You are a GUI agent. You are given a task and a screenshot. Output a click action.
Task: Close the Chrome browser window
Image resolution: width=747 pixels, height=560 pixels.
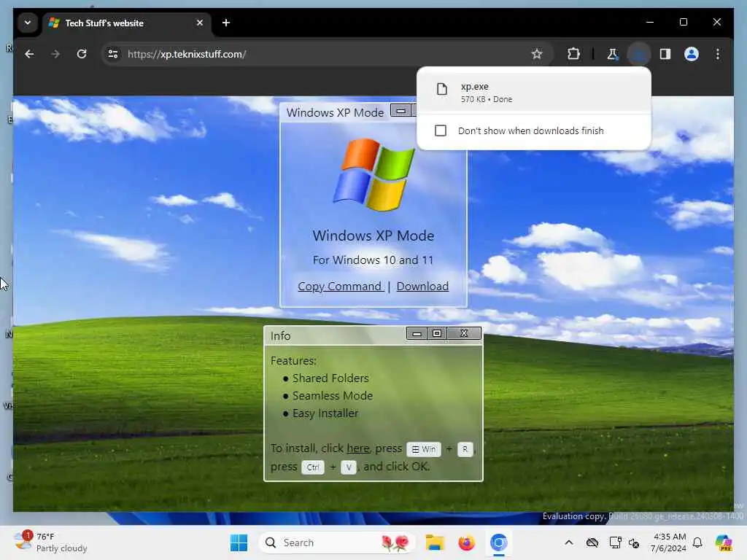tap(716, 23)
